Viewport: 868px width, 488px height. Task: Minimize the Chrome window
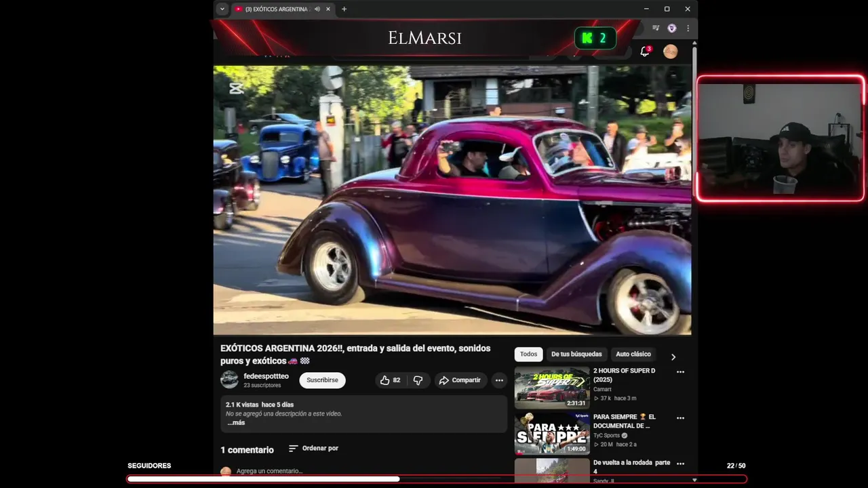tap(646, 9)
